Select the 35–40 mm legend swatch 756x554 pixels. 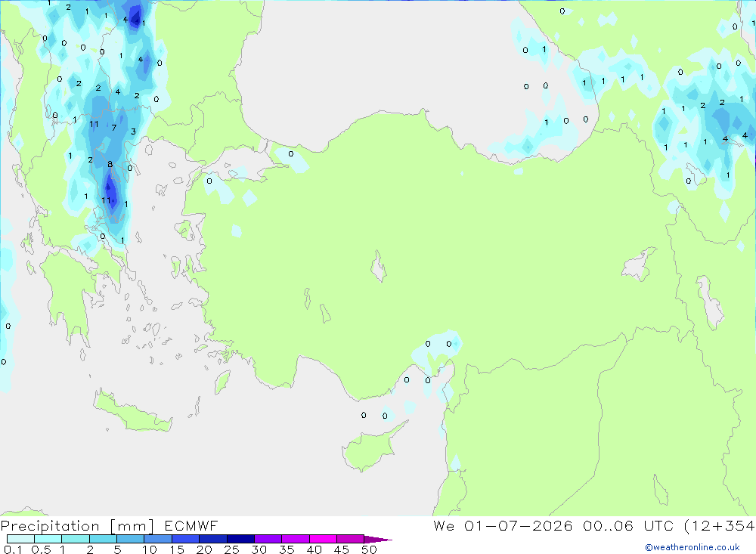(x=296, y=539)
